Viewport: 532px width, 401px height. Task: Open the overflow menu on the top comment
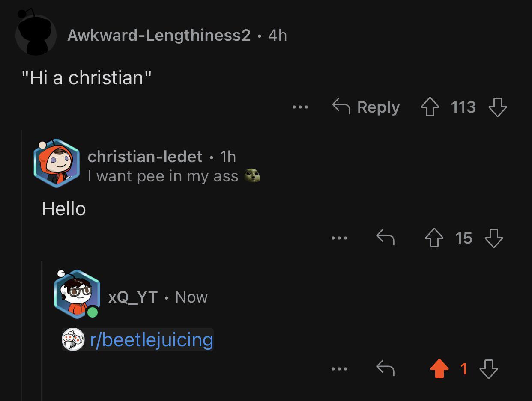[300, 108]
